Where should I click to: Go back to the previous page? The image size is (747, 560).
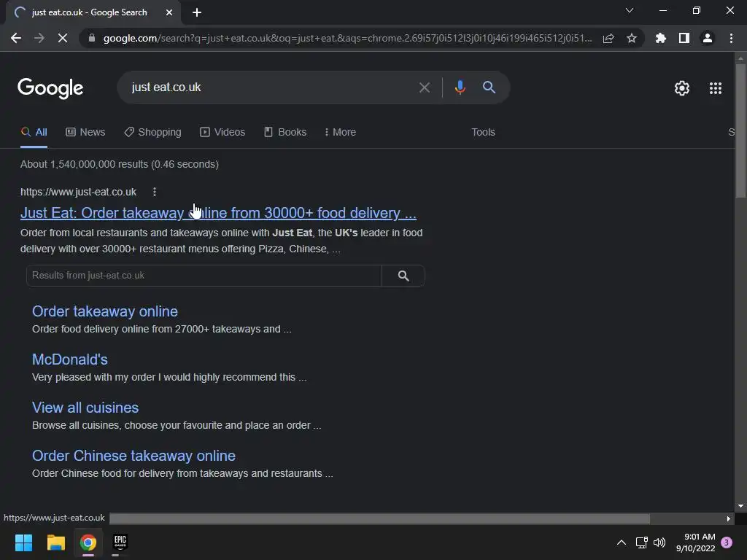point(16,38)
